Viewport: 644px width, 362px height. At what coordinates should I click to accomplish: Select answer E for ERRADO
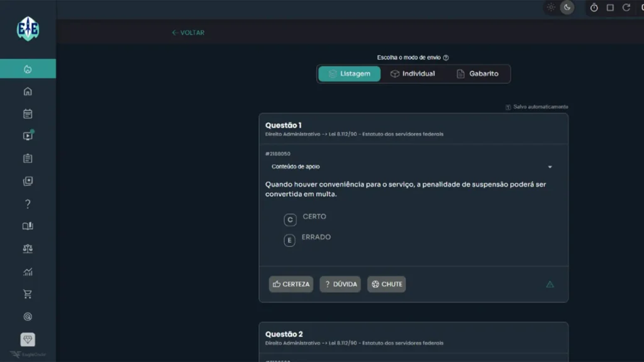tap(289, 240)
